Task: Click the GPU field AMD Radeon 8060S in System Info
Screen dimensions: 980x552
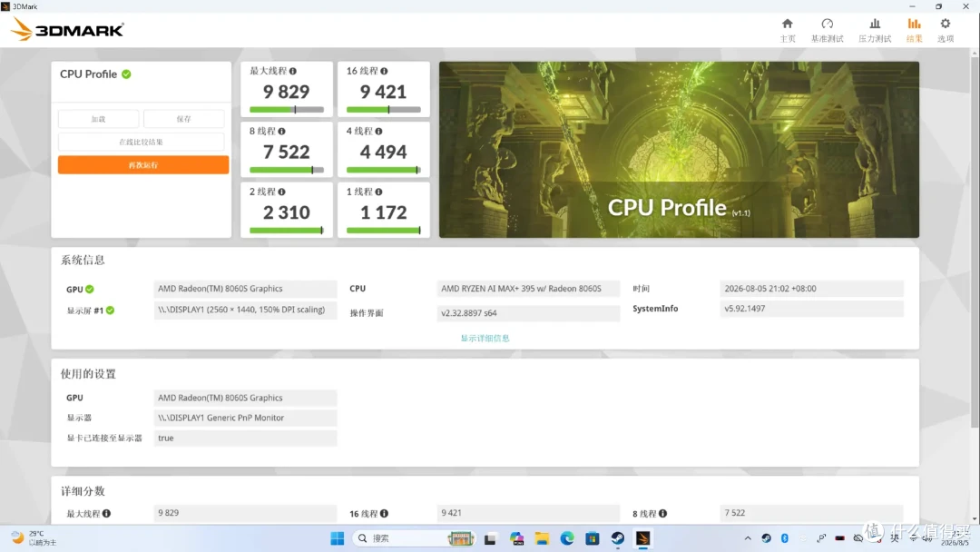Action: point(245,288)
